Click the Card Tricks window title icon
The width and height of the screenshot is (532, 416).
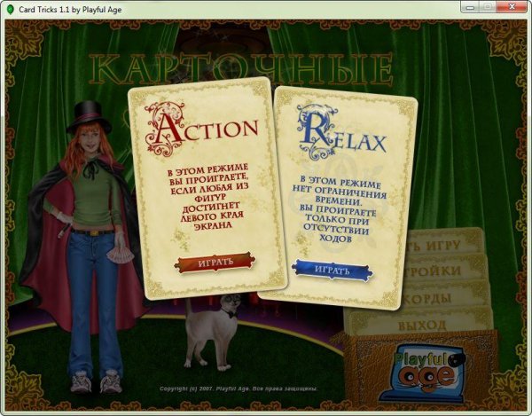[11, 10]
